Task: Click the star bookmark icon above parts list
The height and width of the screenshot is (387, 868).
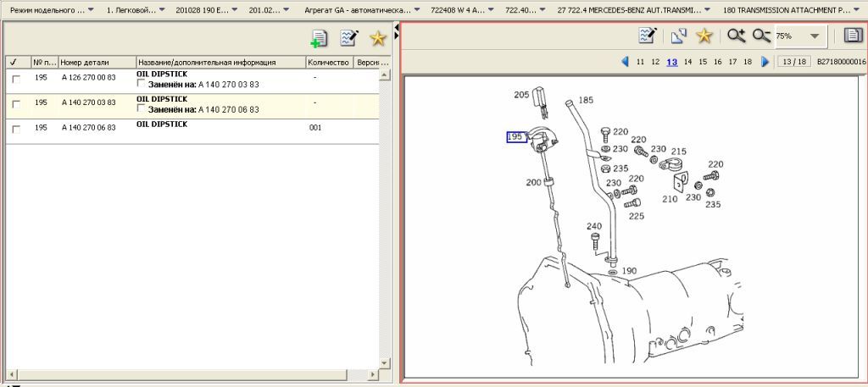Action: pos(378,38)
